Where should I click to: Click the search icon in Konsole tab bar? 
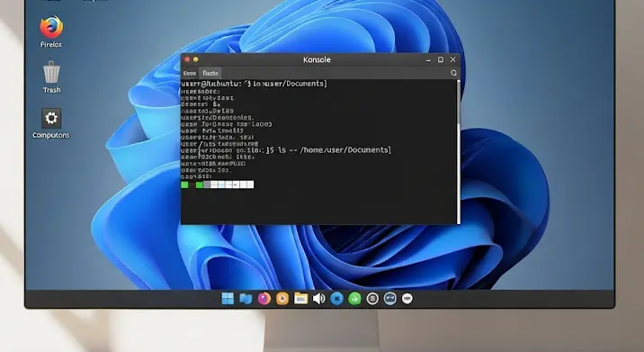point(453,73)
